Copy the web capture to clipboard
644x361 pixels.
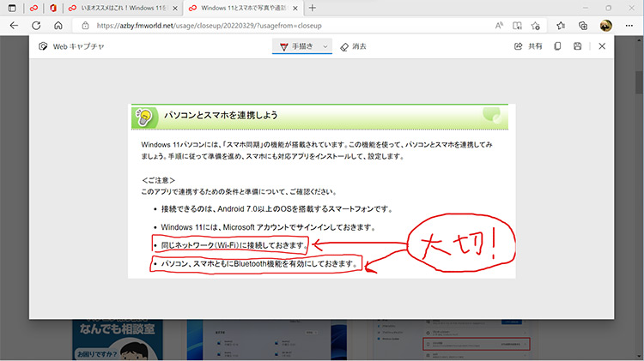click(x=558, y=46)
